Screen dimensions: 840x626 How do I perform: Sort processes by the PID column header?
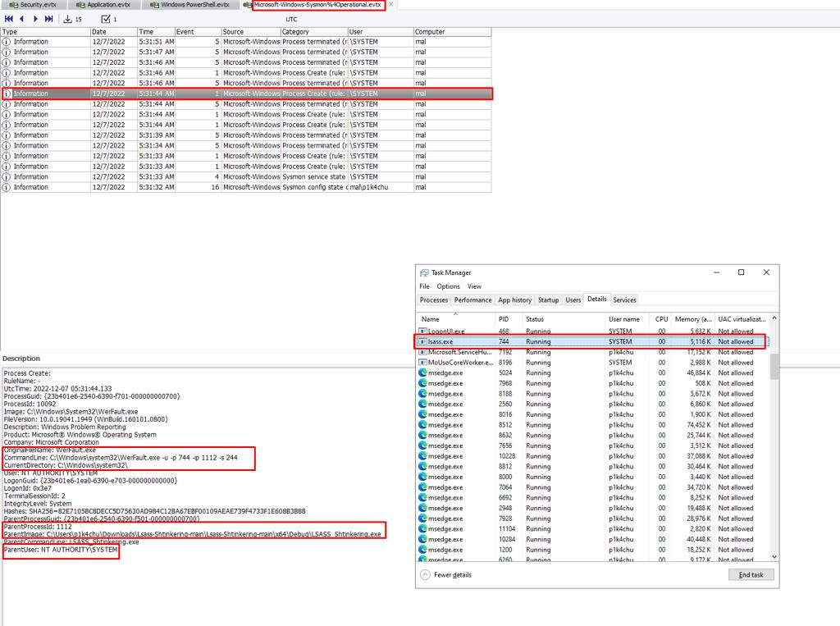point(504,319)
